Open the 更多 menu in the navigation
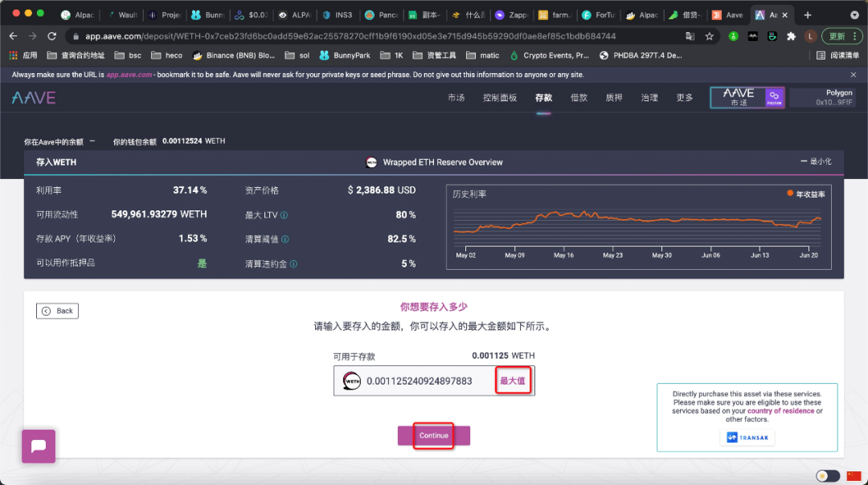 (x=686, y=97)
